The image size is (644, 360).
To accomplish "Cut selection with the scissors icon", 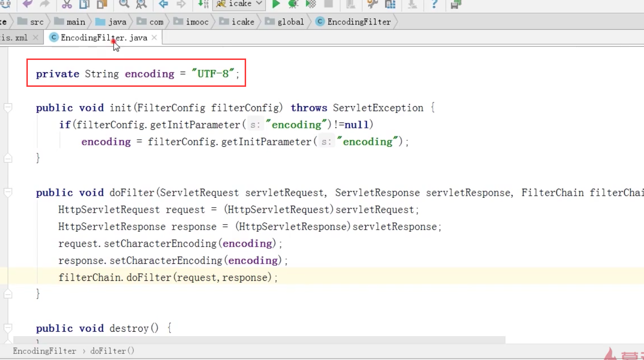I will pos(66,4).
